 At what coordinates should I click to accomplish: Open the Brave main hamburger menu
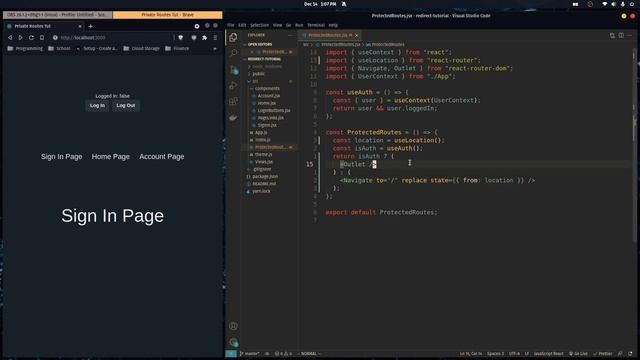point(215,38)
